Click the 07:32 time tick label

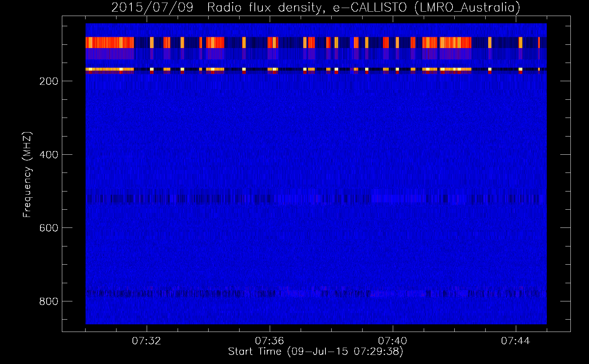147,341
